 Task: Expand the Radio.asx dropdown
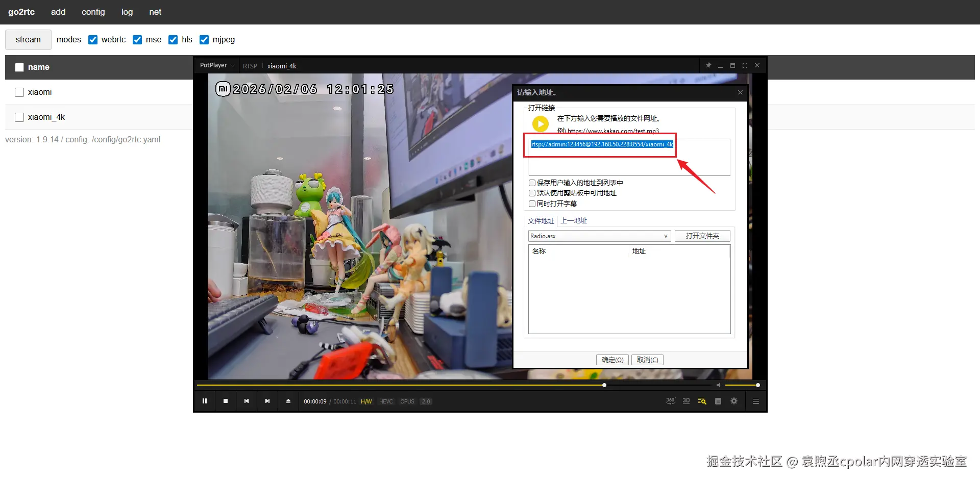[666, 236]
